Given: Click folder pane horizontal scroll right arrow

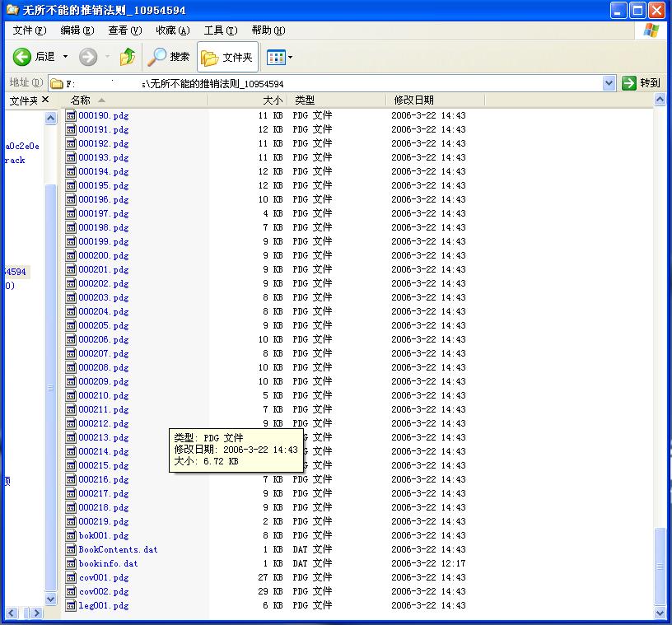Looking at the screenshot, I should 37,613.
